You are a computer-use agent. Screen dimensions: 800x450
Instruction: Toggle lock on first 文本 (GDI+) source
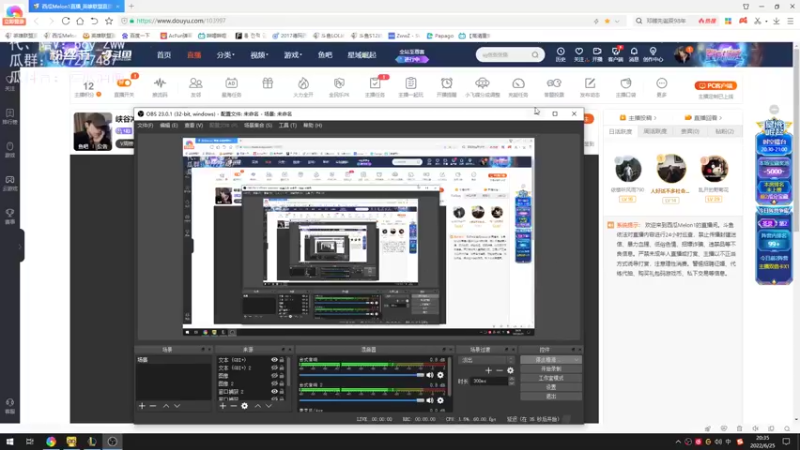(282, 360)
